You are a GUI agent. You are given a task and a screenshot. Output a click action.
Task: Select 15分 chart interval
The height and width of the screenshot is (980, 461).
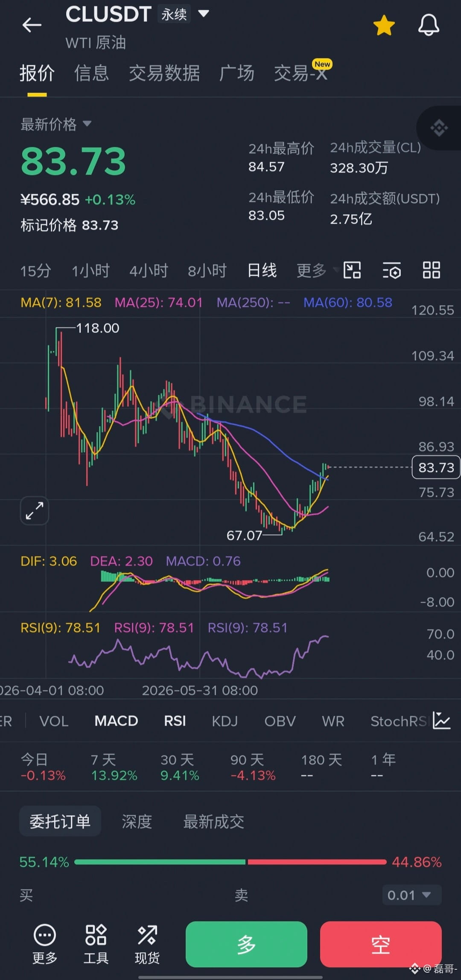click(x=36, y=271)
